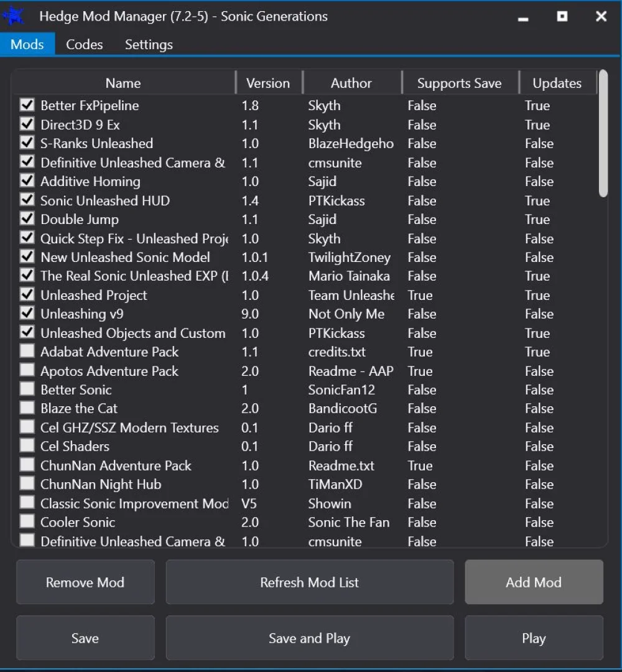The image size is (622, 672).
Task: Click the author BandicootG cell
Action: (343, 408)
